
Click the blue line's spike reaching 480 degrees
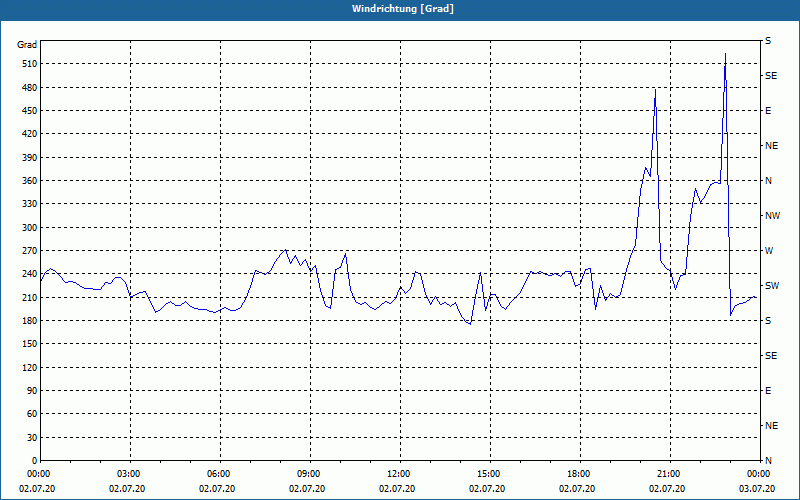pyautogui.click(x=655, y=90)
